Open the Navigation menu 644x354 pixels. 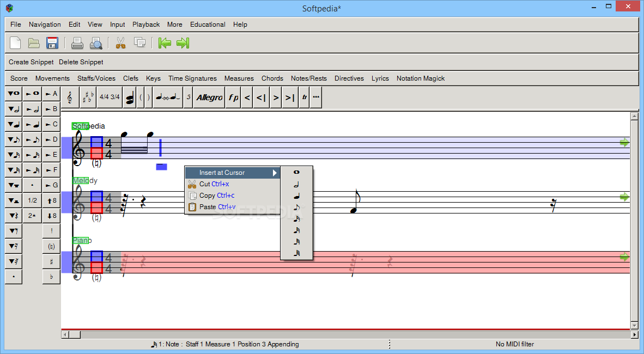tap(45, 24)
